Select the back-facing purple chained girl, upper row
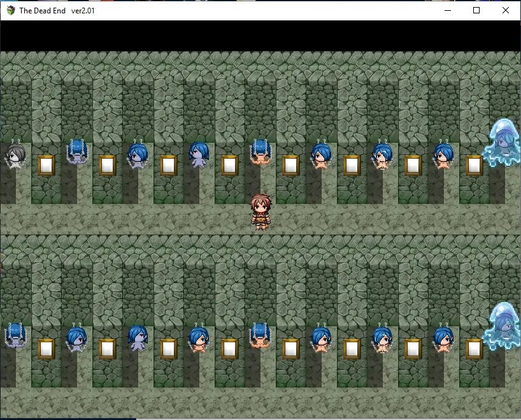521x420 pixels. 77,152
